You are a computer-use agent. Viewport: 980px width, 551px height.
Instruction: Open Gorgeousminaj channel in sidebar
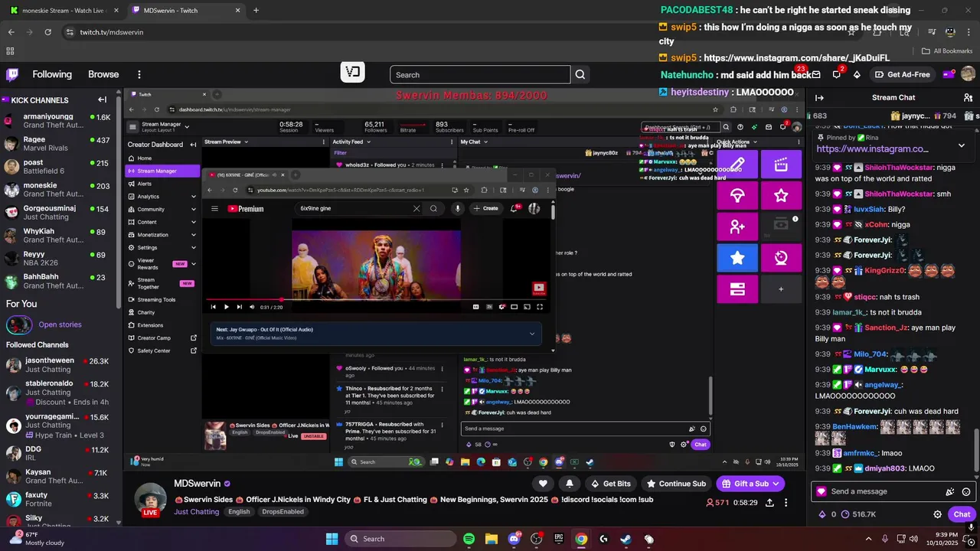(58, 213)
